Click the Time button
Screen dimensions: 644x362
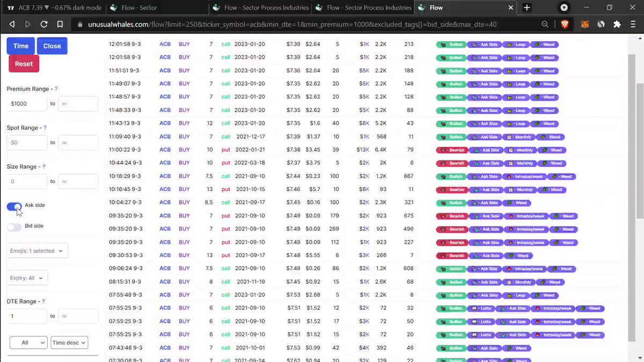click(x=21, y=46)
